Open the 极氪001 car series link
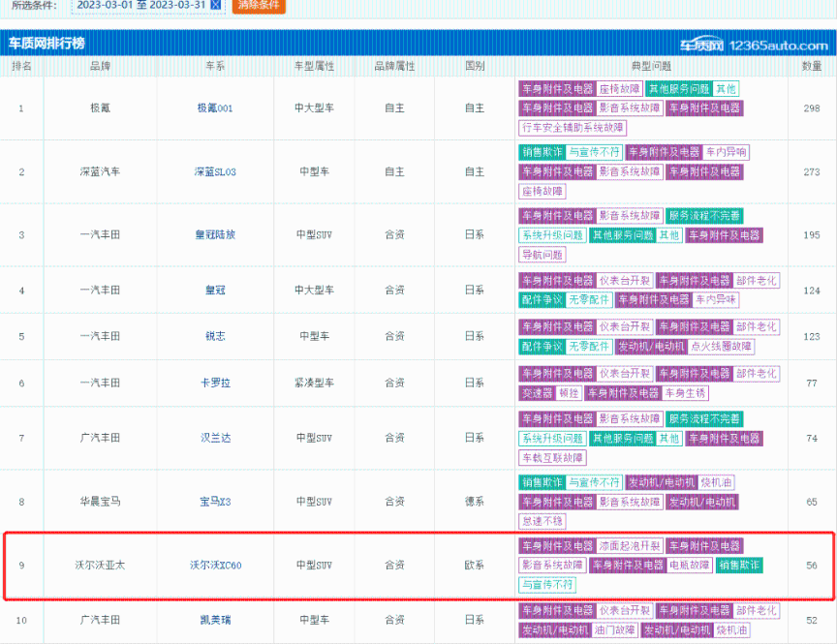Viewport: 837px width, 644px height. [215, 108]
